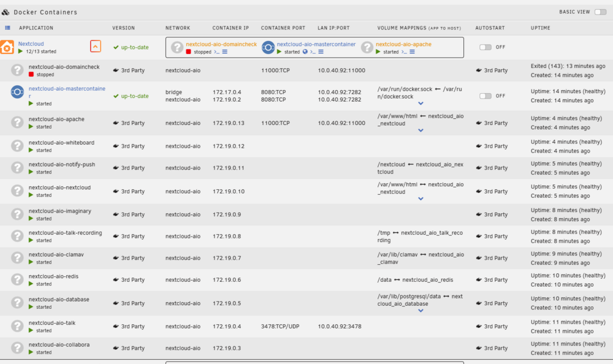
Task: Click the list icon beside APPLICATION header
Action: click(x=7, y=28)
